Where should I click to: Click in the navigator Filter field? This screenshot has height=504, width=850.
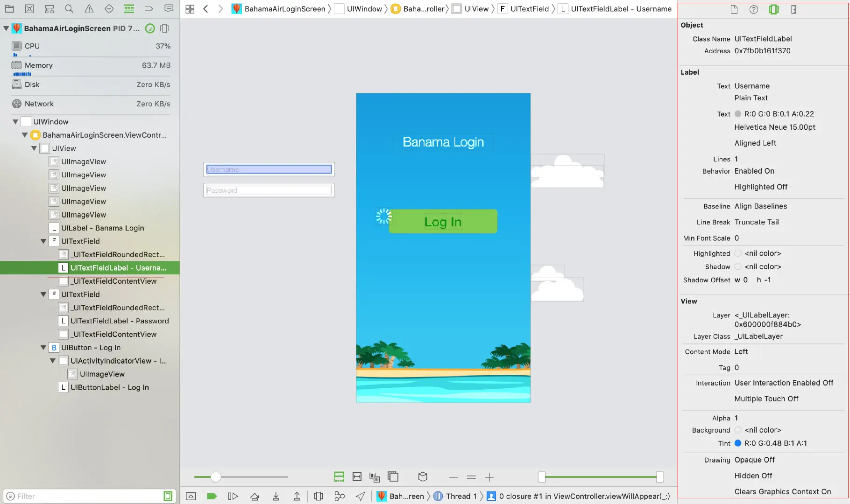point(89,496)
